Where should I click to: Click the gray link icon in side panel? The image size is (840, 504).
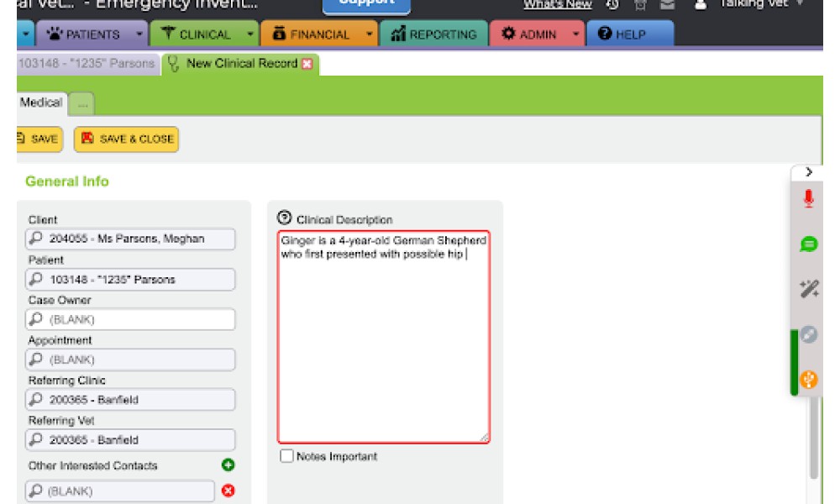[x=808, y=335]
